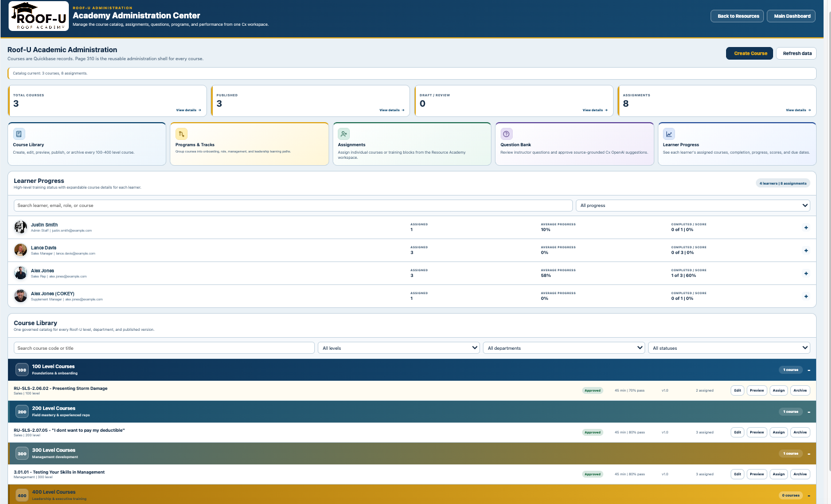Assign Testing Your Skills in Management

coord(779,474)
